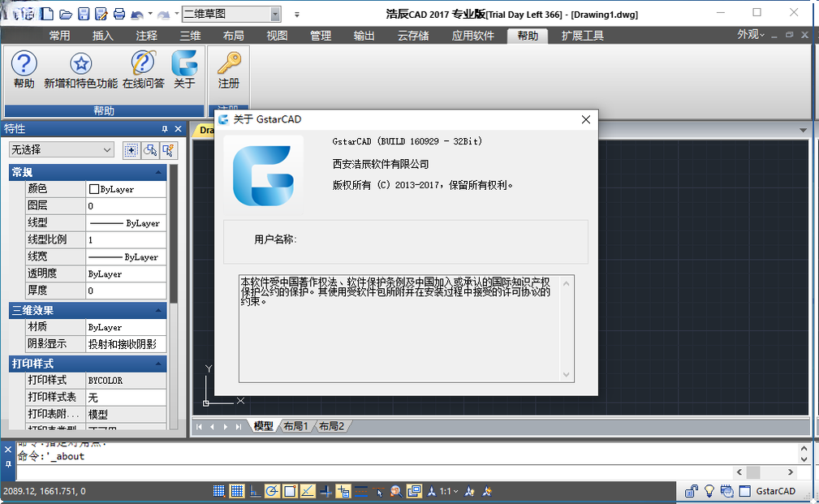Click the open folder icon in quick toolbar
819x504 pixels.
(x=65, y=14)
